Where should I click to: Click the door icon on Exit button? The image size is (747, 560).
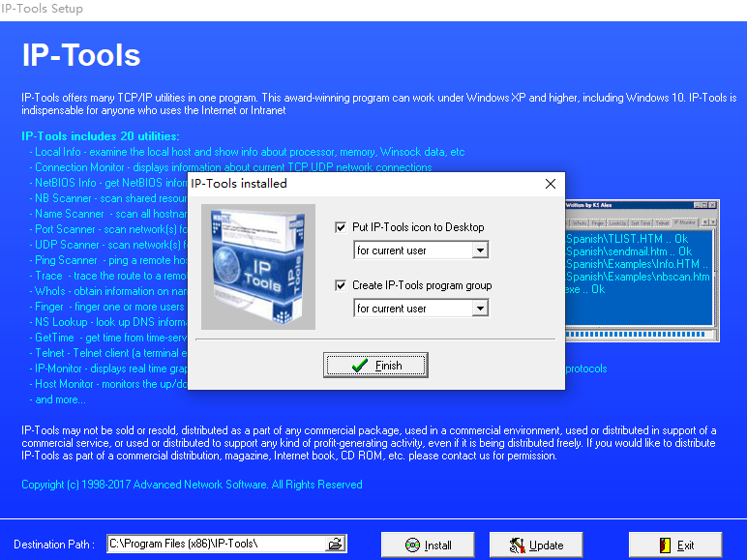click(x=665, y=545)
